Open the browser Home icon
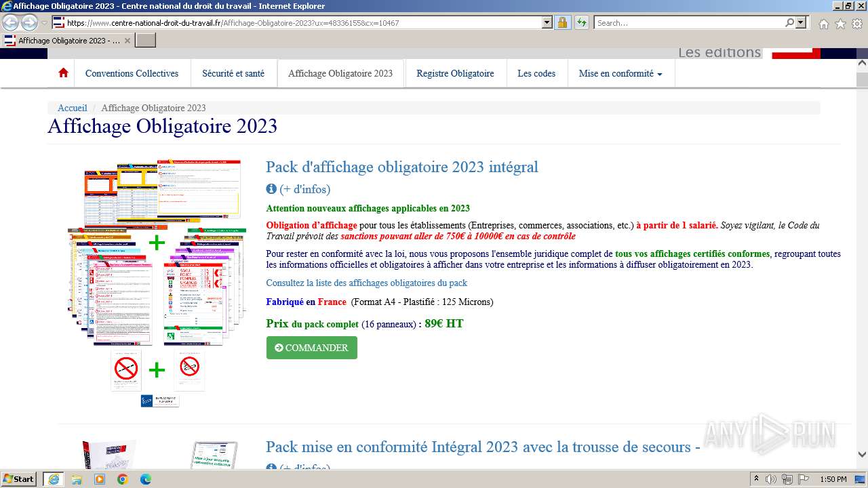 pyautogui.click(x=823, y=24)
